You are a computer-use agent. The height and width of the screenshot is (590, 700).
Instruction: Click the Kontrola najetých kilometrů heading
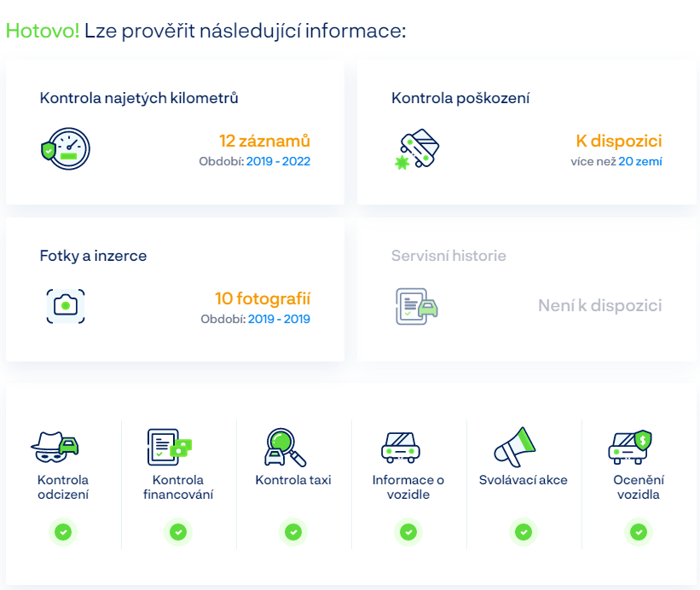[139, 98]
